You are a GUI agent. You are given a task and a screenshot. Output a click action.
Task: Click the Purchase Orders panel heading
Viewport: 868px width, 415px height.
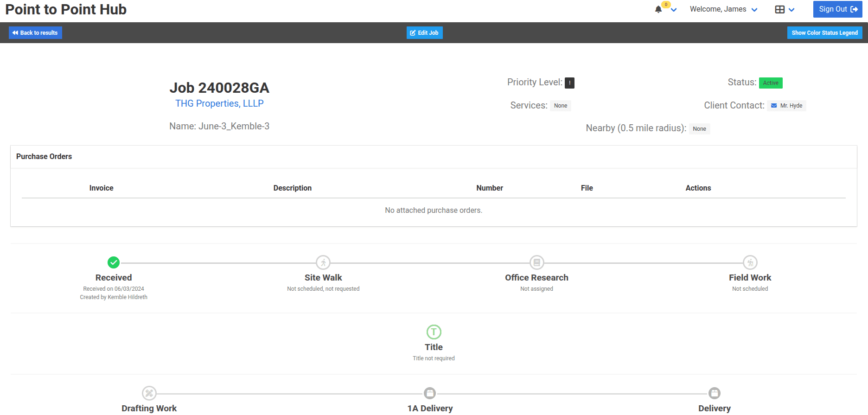[44, 157]
